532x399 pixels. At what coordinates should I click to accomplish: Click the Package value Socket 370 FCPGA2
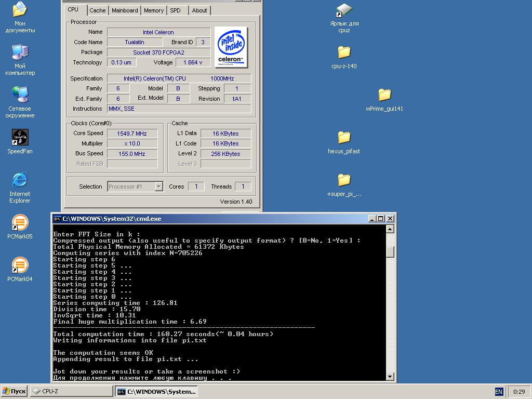click(x=158, y=52)
